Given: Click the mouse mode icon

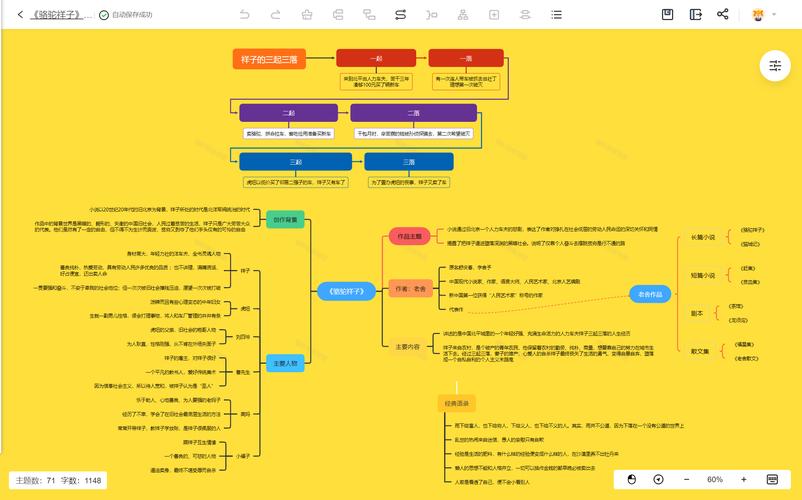Looking at the screenshot, I should click(632, 480).
